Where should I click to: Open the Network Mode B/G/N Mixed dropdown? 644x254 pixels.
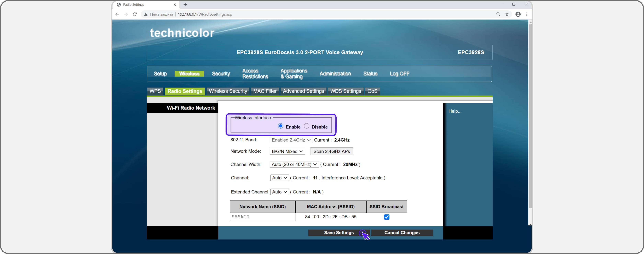point(287,151)
